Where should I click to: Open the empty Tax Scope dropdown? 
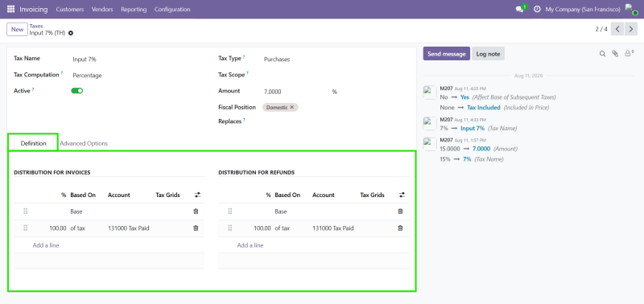coord(336,76)
